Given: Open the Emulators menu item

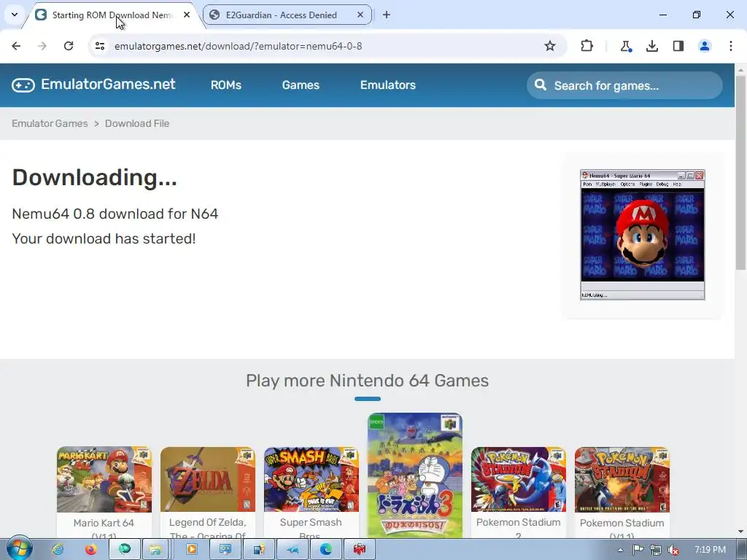Looking at the screenshot, I should [x=388, y=85].
